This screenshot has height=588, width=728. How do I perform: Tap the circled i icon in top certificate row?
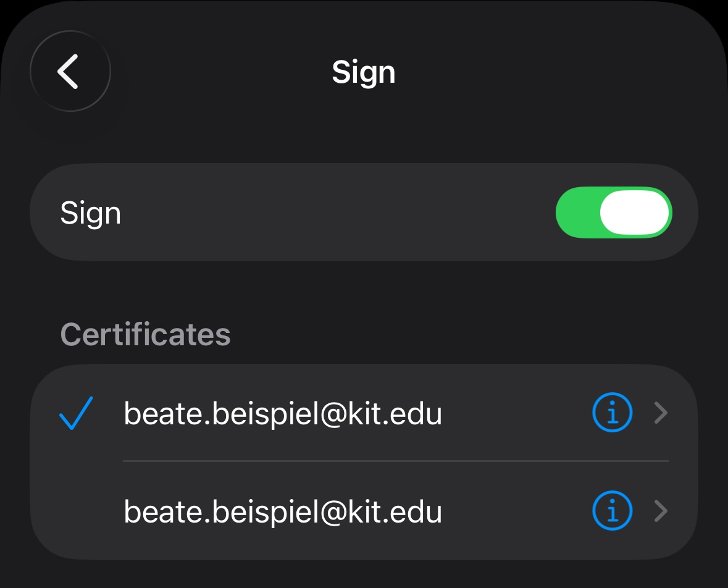click(612, 413)
